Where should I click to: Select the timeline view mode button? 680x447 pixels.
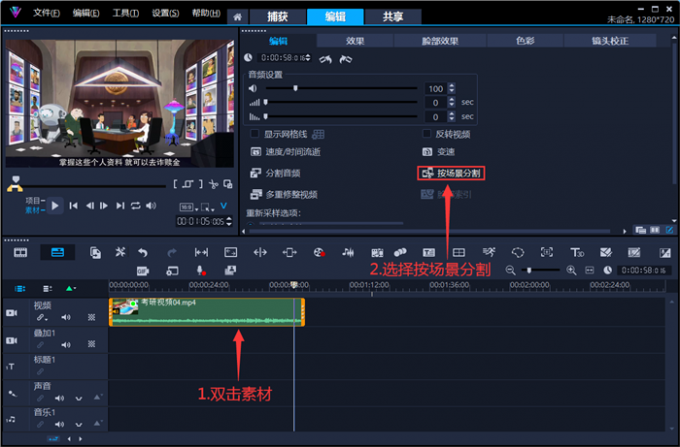58,252
